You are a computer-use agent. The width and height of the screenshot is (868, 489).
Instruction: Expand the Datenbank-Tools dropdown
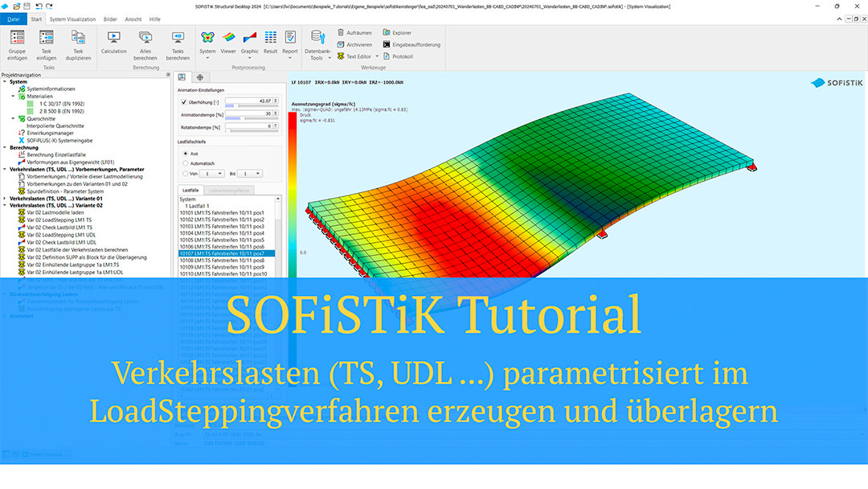(x=317, y=55)
